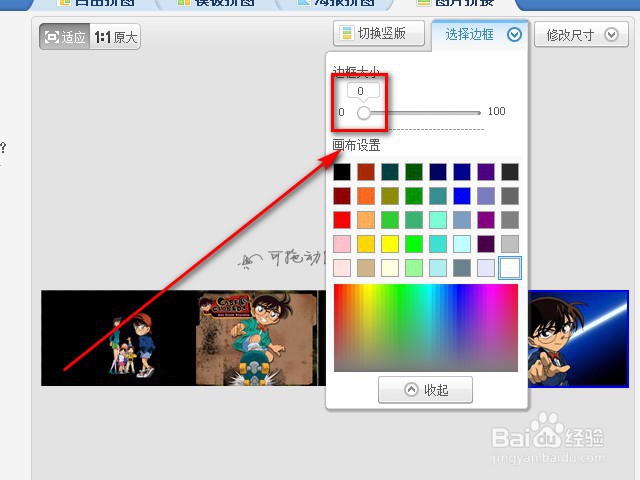640x480 pixels.
Task: Select the black color swatch
Action: tap(342, 172)
